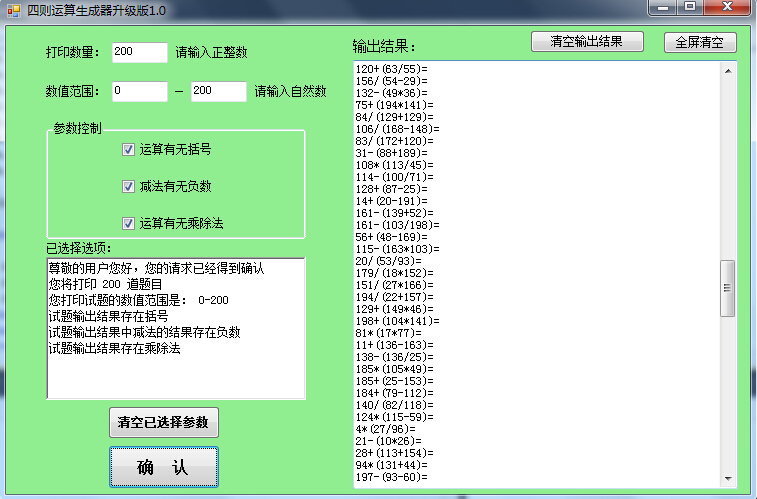The height and width of the screenshot is (499, 757).
Task: Select the output line 179/(18*152)=
Action: click(394, 273)
